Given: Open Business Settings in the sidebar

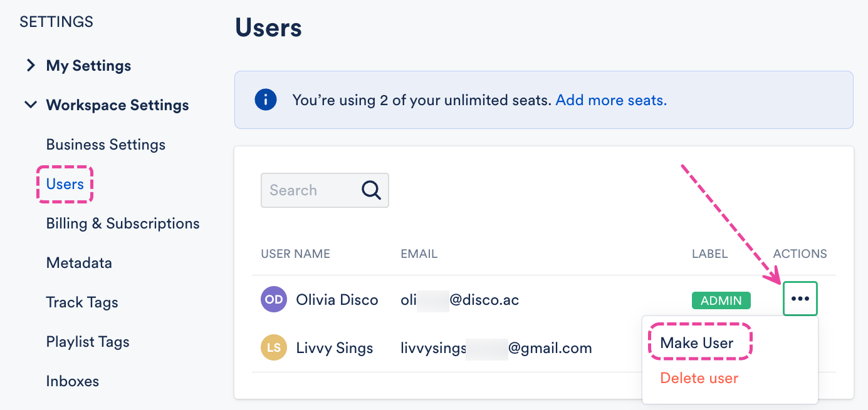Looking at the screenshot, I should (106, 145).
